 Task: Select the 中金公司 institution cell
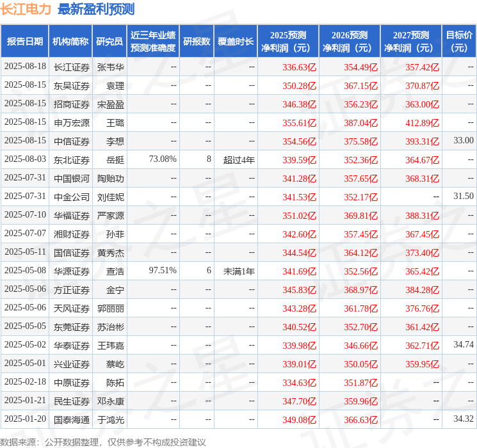point(72,197)
